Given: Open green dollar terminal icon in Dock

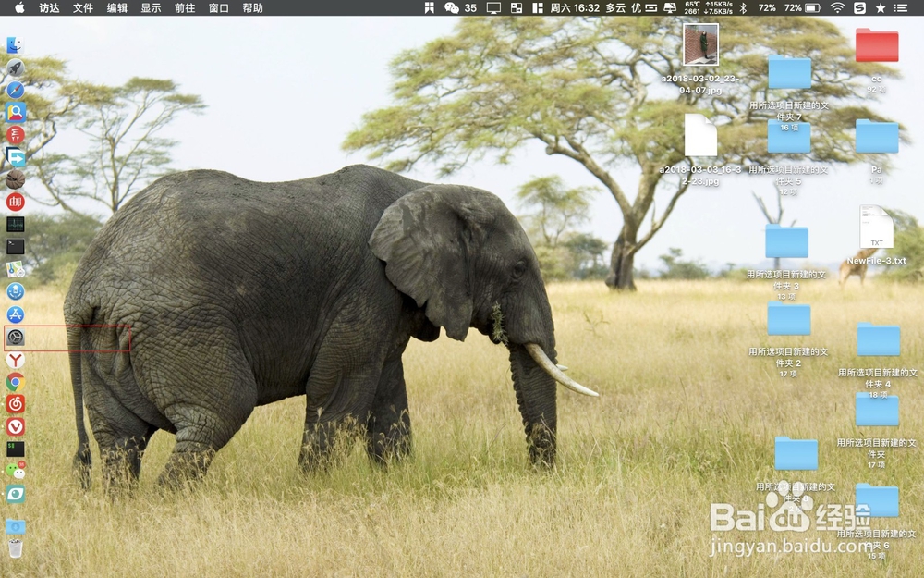Looking at the screenshot, I should (15, 449).
